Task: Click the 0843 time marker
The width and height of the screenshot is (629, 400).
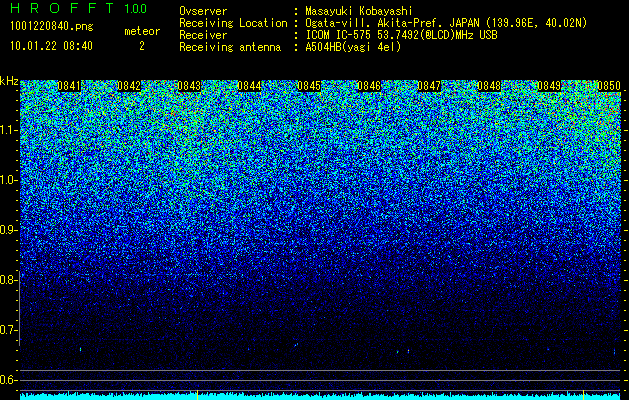Action: tap(189, 86)
